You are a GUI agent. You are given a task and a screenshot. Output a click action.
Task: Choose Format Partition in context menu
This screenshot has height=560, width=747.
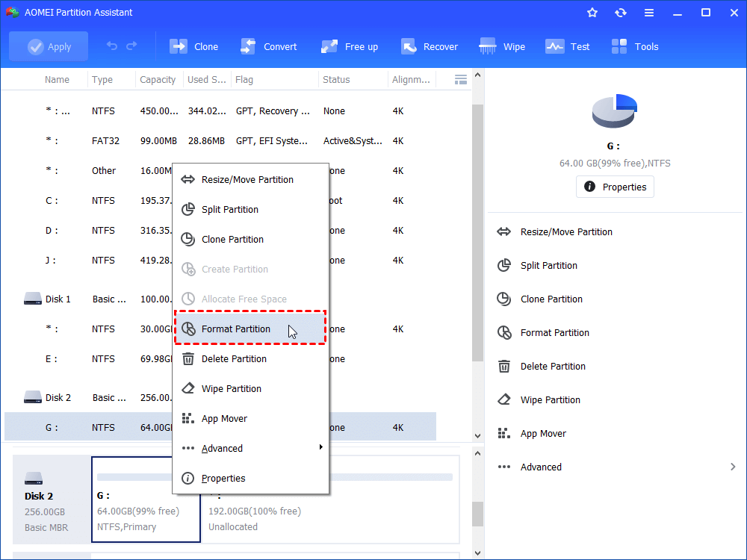250,329
